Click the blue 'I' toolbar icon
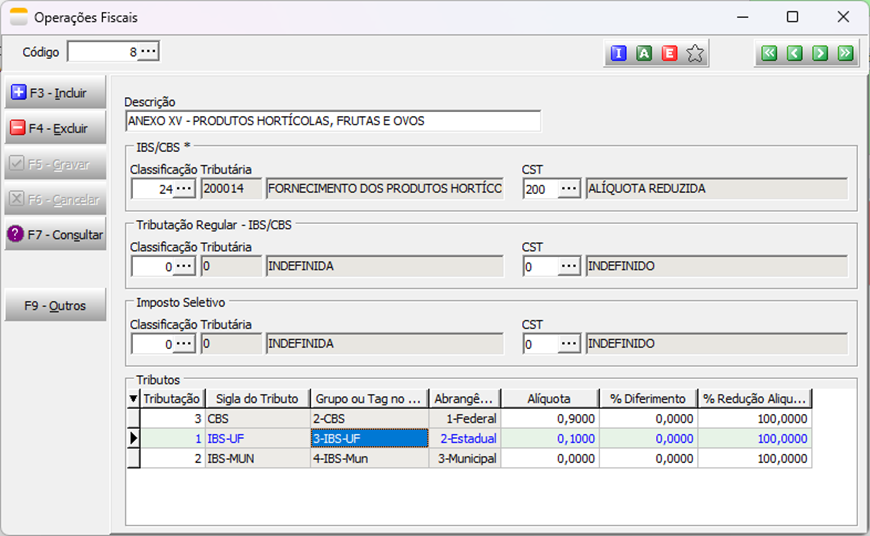 pyautogui.click(x=618, y=54)
